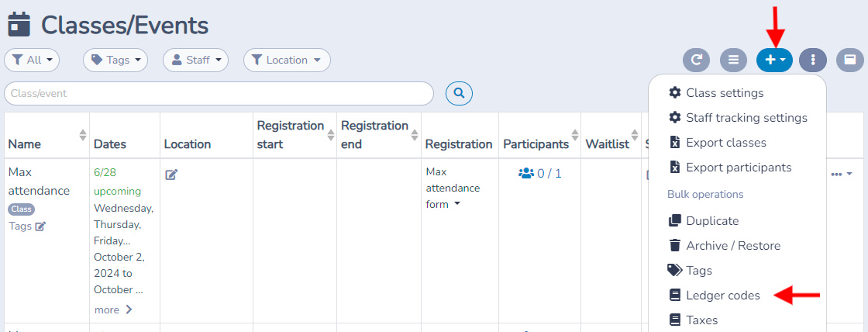Open participants count 0 / 1 link
The width and height of the screenshot is (868, 332).
(x=539, y=174)
